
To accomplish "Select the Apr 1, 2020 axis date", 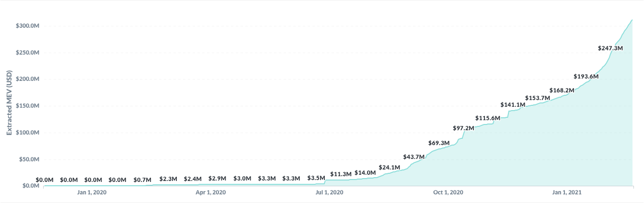I will pos(211,192).
